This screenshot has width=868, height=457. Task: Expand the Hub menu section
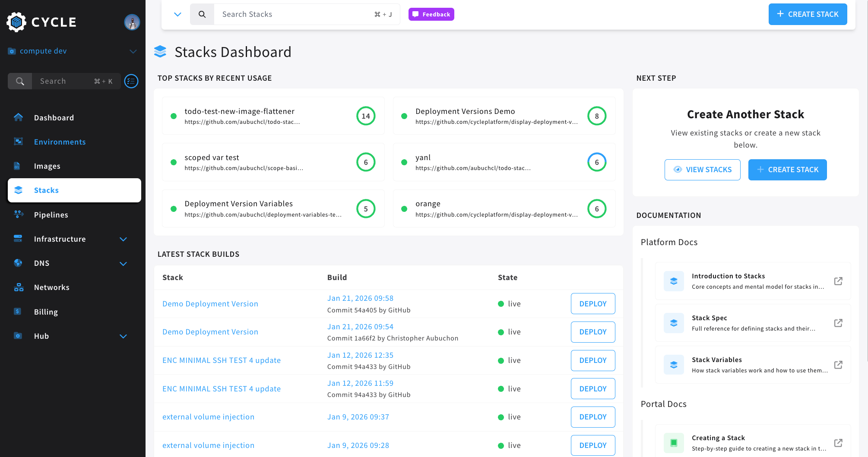[123, 336]
